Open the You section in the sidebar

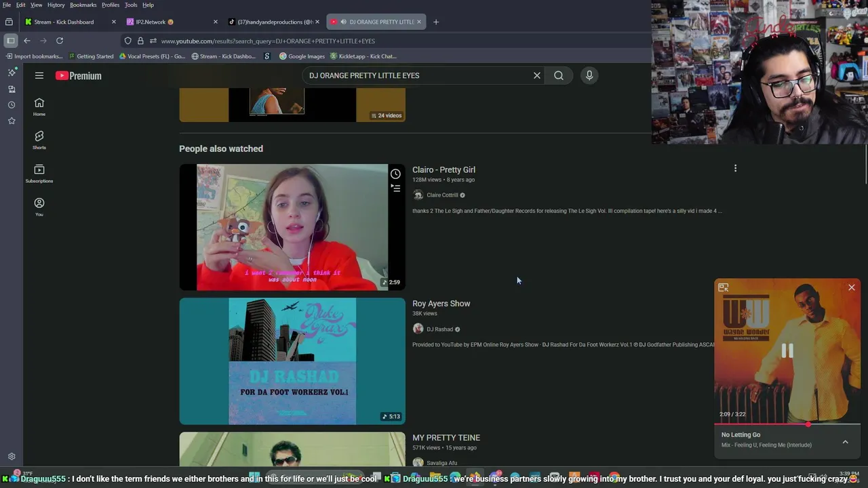tap(39, 207)
